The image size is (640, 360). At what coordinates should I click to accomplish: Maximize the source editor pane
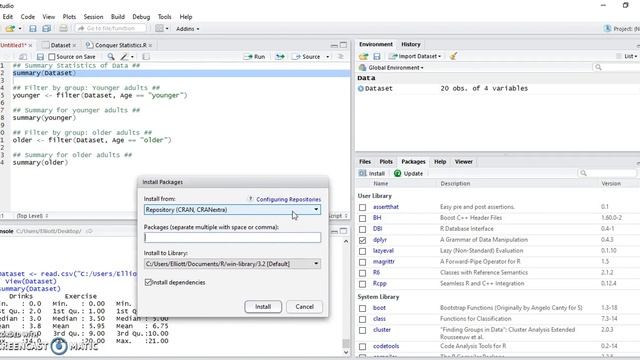pos(344,45)
